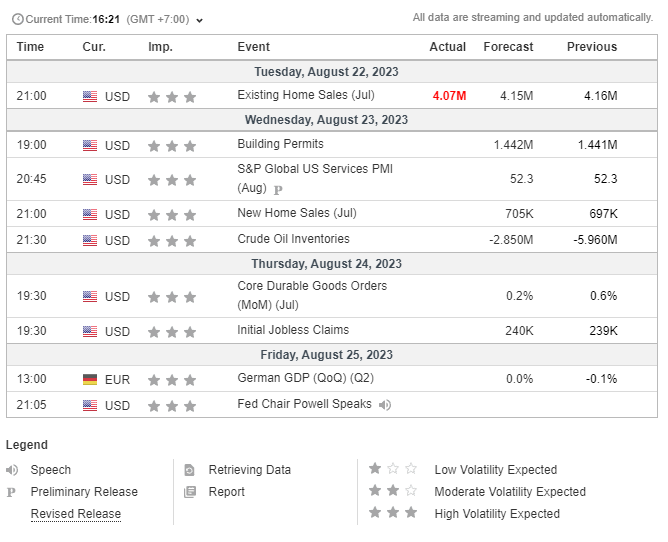Click the speaker icon next to Powell Speaks

(385, 405)
